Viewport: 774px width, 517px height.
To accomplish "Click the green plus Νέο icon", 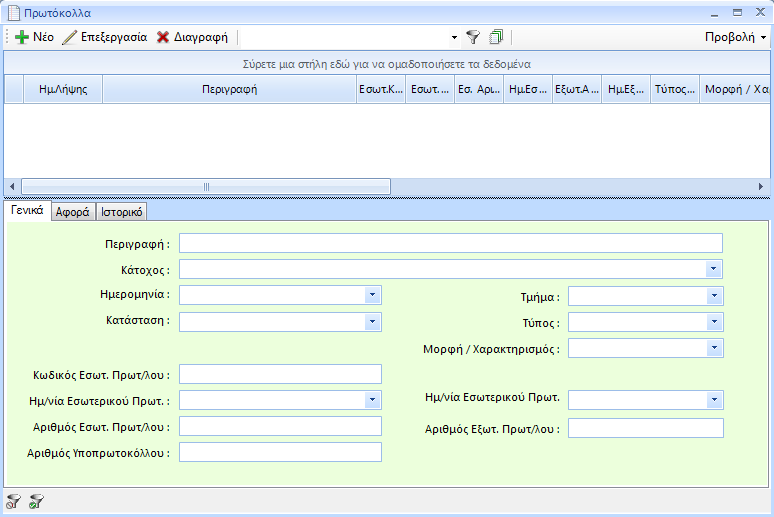I will click(21, 37).
